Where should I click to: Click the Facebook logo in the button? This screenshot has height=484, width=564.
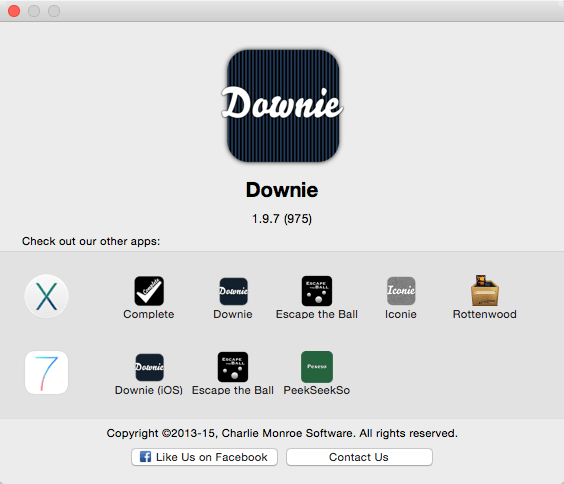tap(145, 457)
